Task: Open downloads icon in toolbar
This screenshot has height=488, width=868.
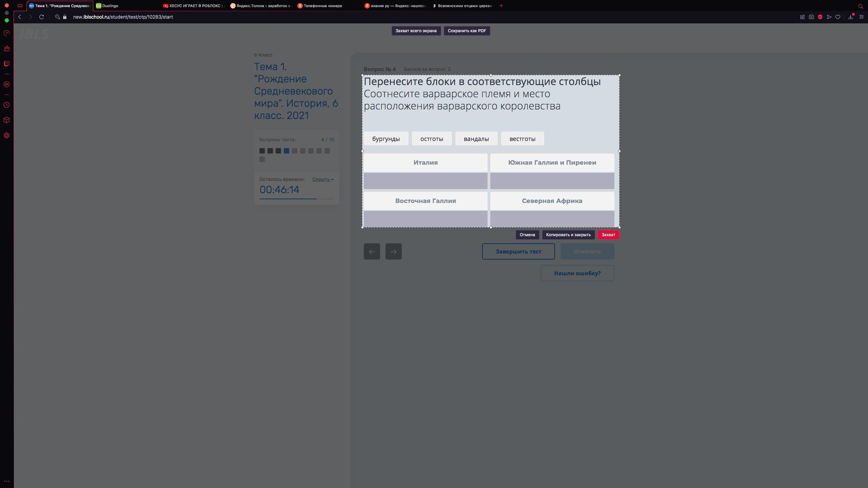Action: coord(850,17)
